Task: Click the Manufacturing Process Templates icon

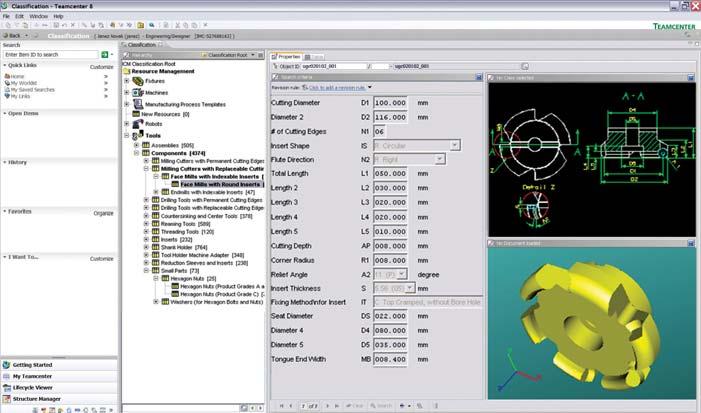Action: [137, 103]
